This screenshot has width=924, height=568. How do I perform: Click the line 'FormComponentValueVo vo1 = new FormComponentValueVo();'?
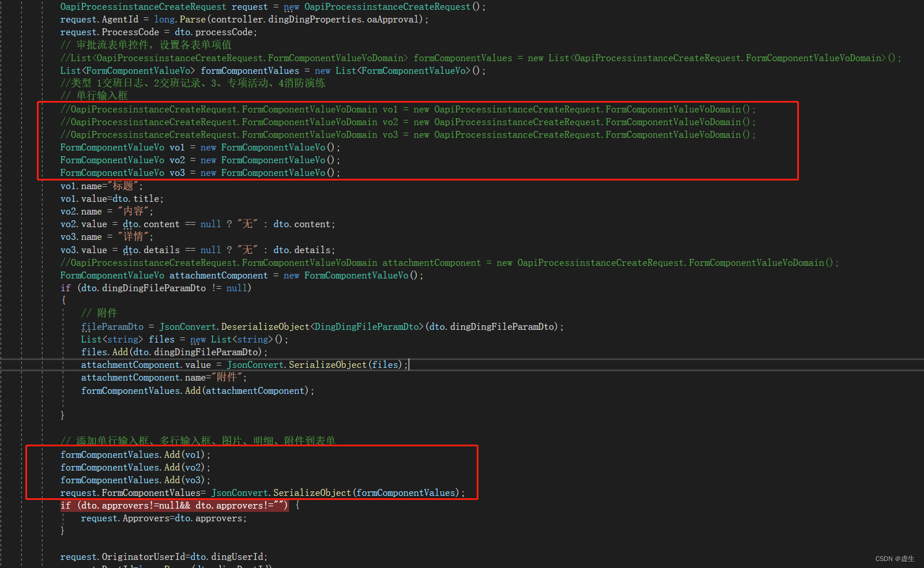[x=200, y=148]
